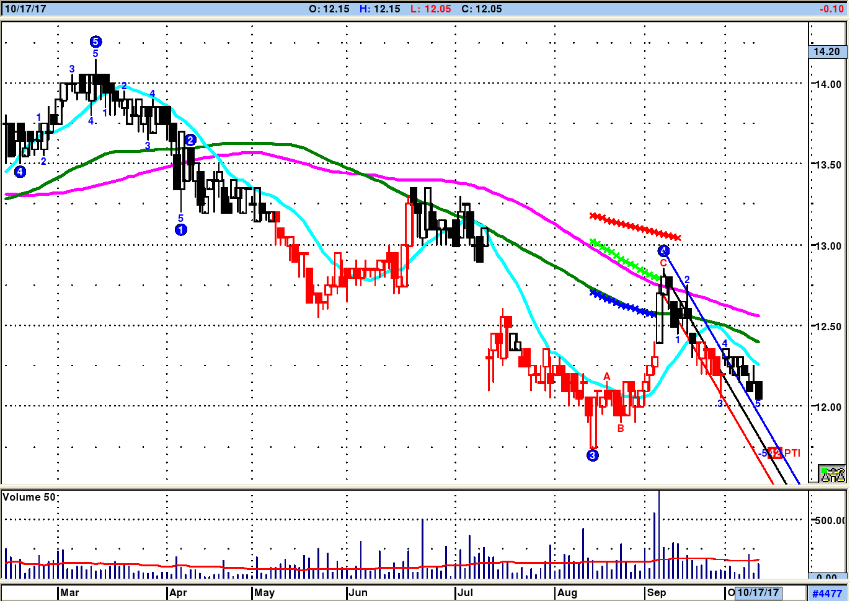Click the #4477 chart number box
Image resolution: width=868 pixels, height=601 pixels.
(x=827, y=593)
